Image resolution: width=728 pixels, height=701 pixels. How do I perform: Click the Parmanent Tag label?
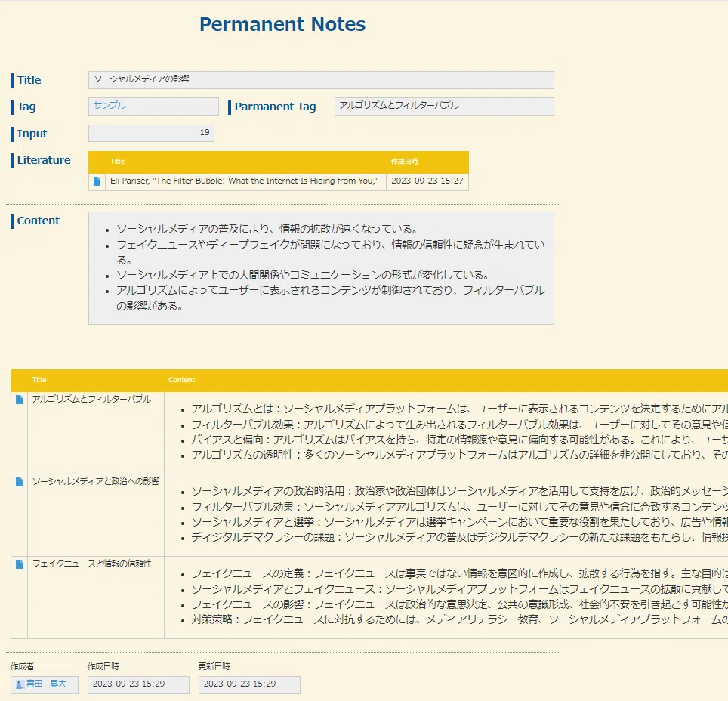coord(275,107)
